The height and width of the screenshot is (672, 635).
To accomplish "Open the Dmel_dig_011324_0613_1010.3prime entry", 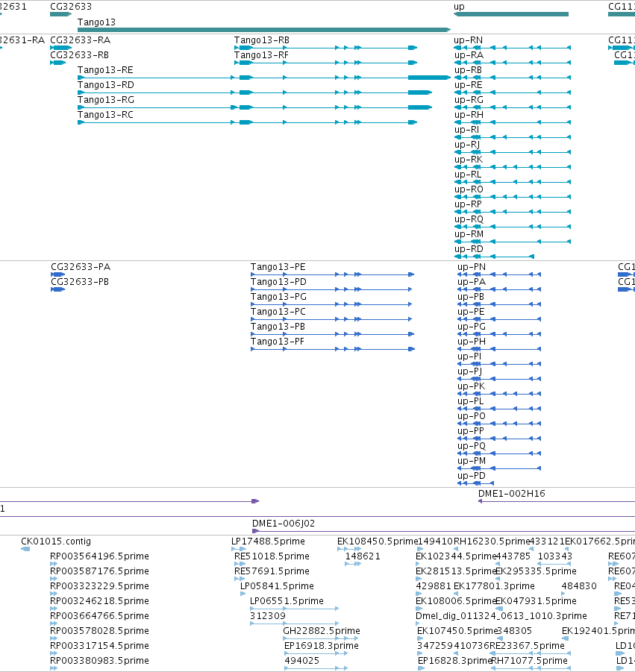I will point(501,616).
